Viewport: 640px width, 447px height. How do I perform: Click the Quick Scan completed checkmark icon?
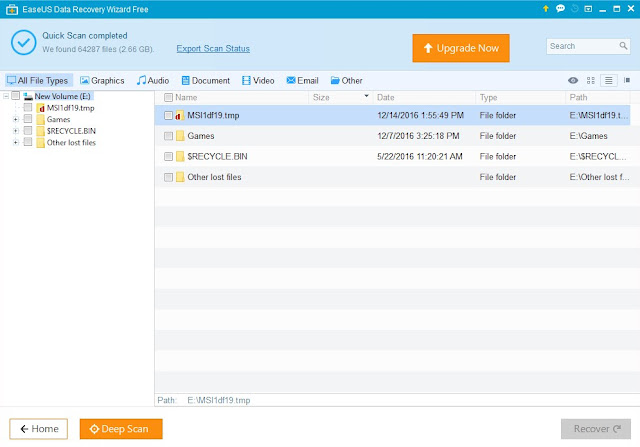coord(24,42)
